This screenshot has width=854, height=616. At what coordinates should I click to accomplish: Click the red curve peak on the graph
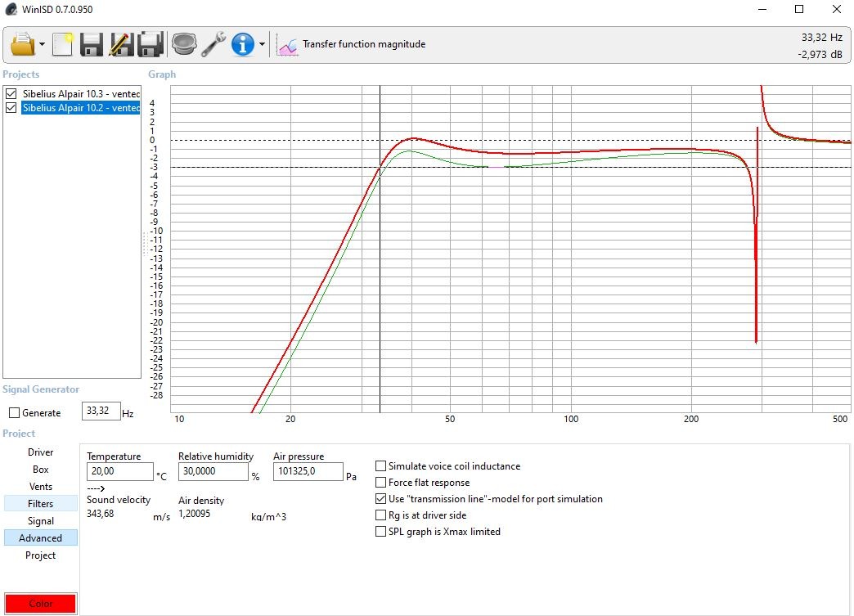click(x=414, y=138)
